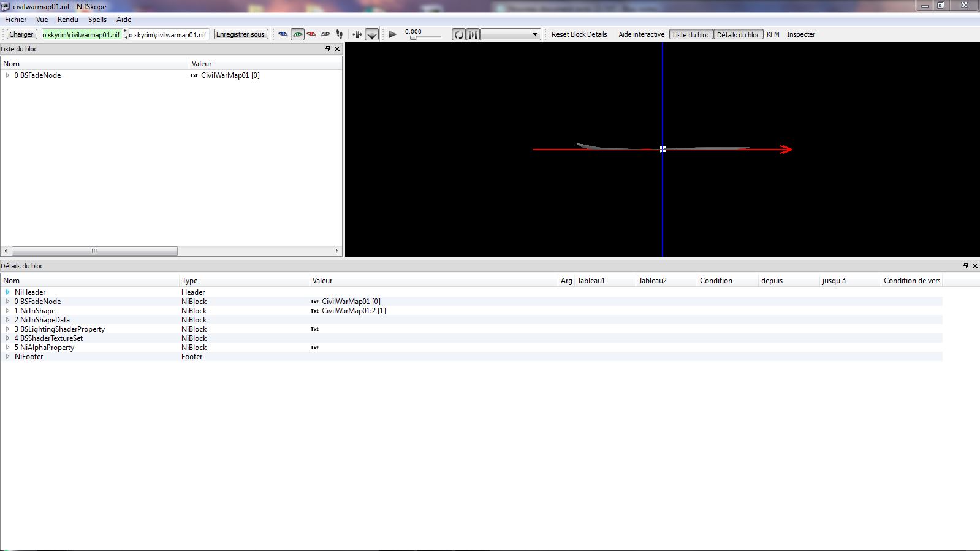This screenshot has height=551, width=980.
Task: Select the blue eye top view icon
Action: click(x=283, y=34)
